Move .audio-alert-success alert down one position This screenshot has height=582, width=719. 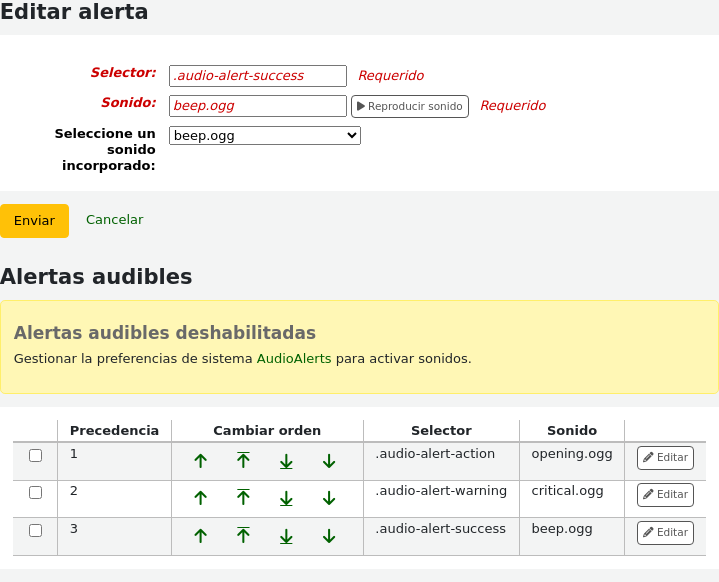(329, 536)
